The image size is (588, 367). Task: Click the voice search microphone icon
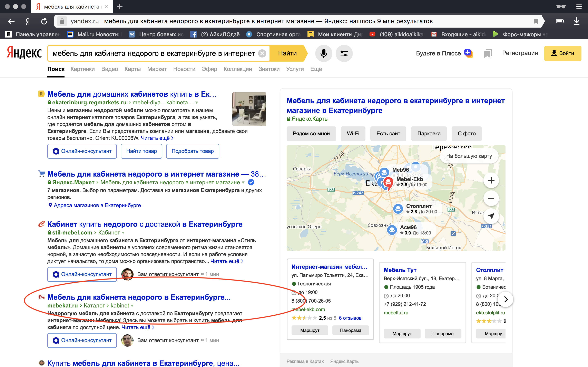point(323,53)
